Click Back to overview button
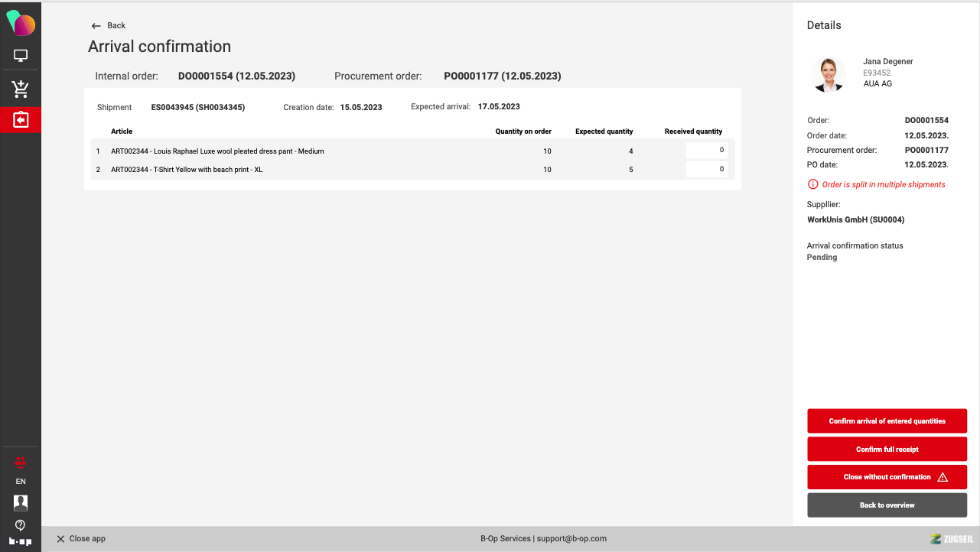This screenshot has height=552, width=980. pyautogui.click(x=887, y=505)
